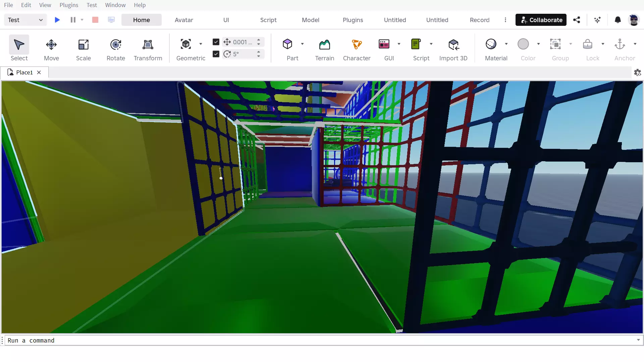The width and height of the screenshot is (644, 362).
Task: Open the Plugins menu
Action: (69, 5)
